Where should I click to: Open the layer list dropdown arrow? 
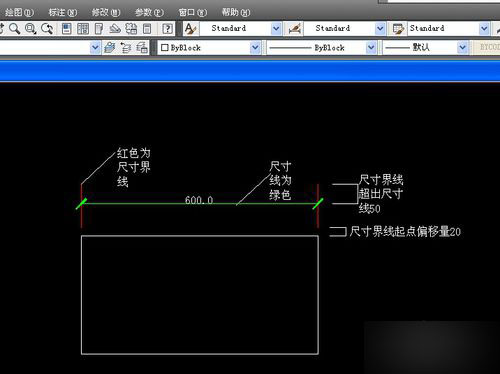95,48
